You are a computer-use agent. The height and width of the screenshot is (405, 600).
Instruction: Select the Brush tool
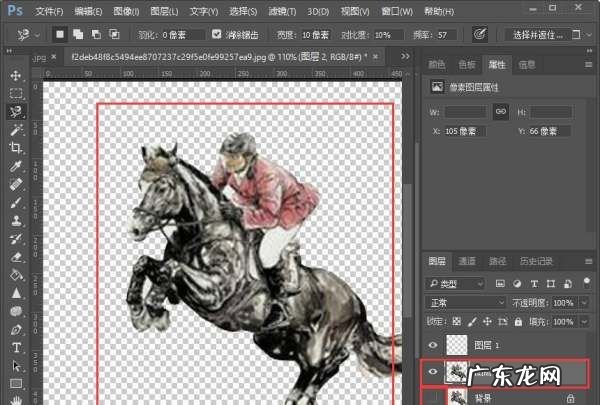(16, 202)
